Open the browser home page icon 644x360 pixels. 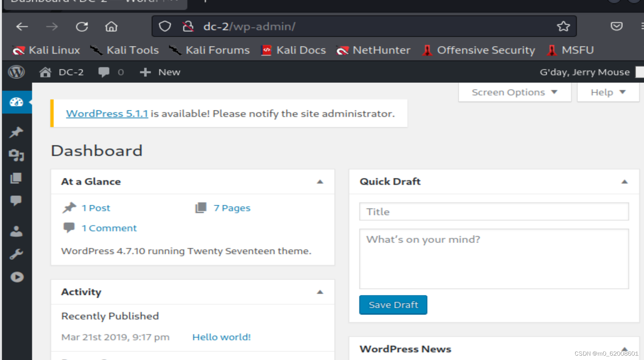coord(111,27)
